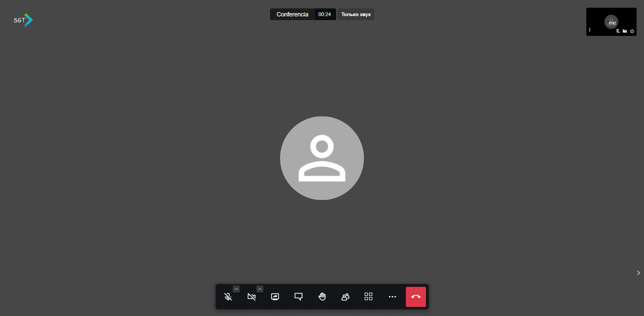Click the 'Только звук' label
The image size is (644, 316).
pyautogui.click(x=356, y=14)
